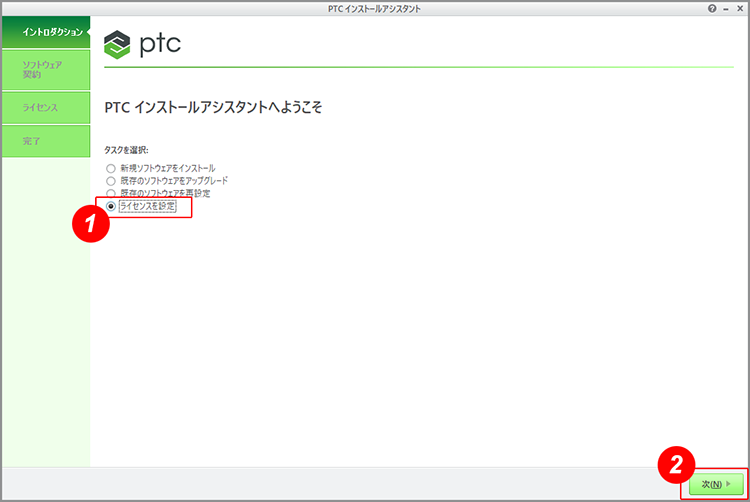Close the PTC install assistant window
Image resolution: width=750 pixels, height=502 pixels.
(x=739, y=8)
